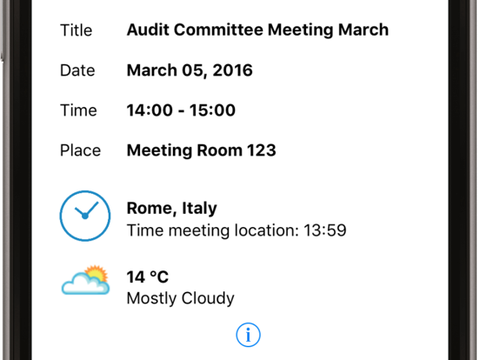
Task: Select the 15:00 end time
Action: tap(212, 110)
